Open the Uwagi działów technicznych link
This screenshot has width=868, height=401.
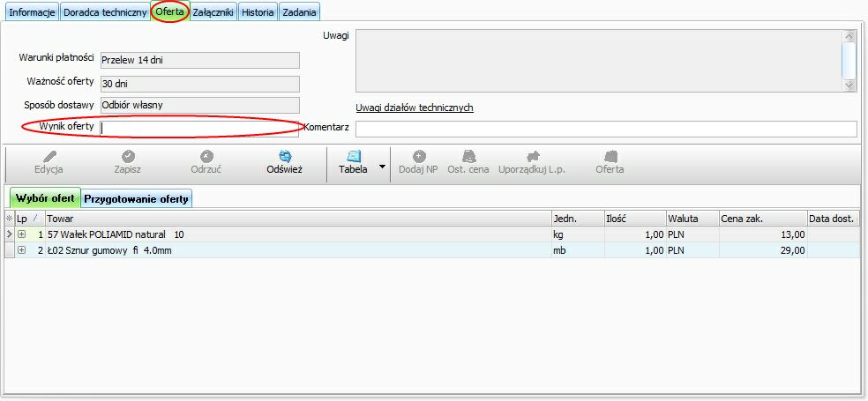415,108
